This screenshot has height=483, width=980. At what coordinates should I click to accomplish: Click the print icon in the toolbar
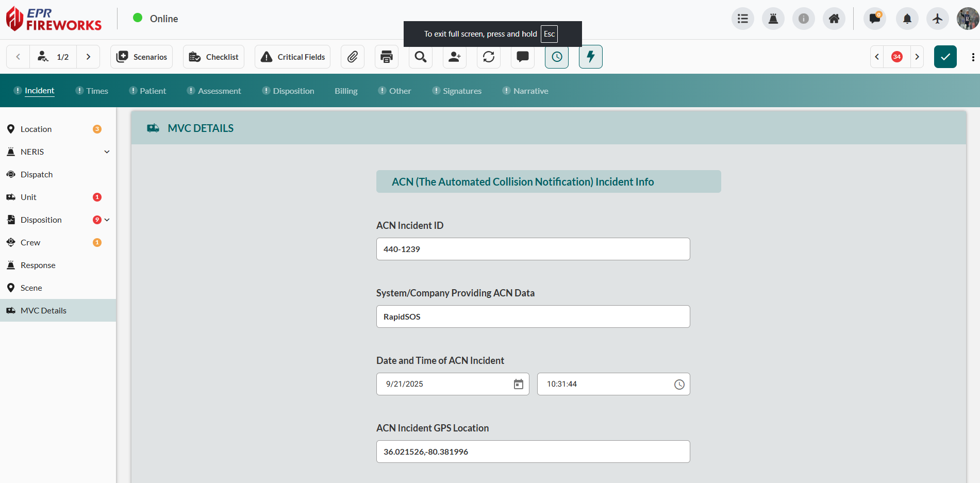coord(386,57)
